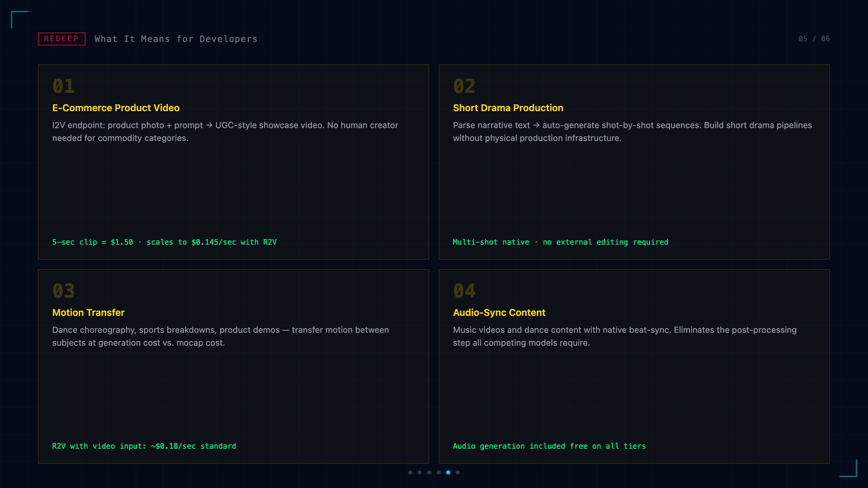Click the Motion Transfer heading
This screenshot has width=868, height=488.
tap(88, 312)
